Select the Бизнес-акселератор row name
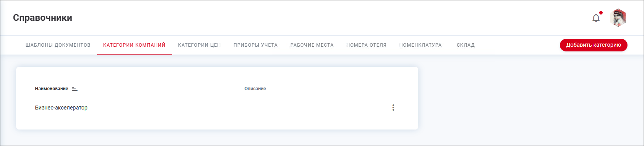Viewport: 644px width, 146px height. coord(61,108)
